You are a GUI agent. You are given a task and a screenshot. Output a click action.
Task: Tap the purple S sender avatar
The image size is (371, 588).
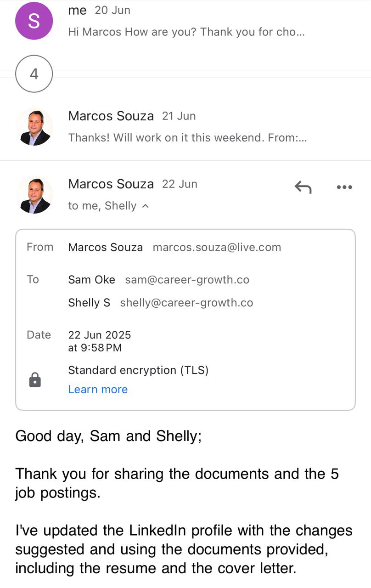coord(34,21)
